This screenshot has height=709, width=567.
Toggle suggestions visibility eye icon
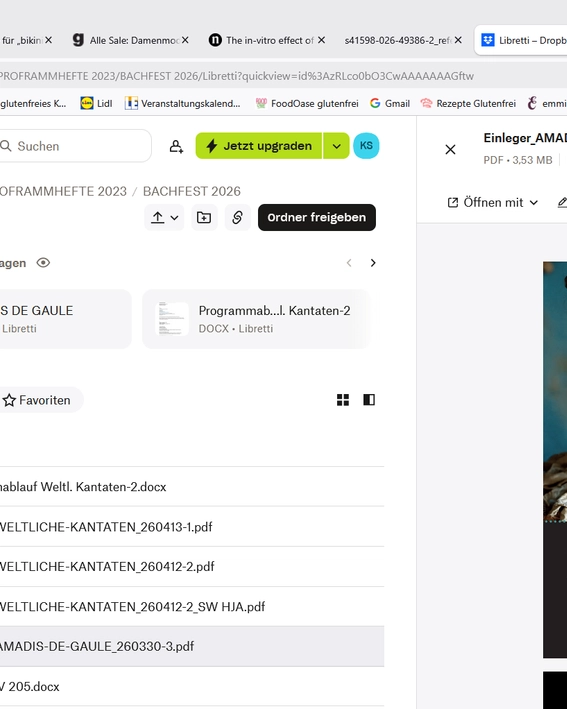tap(43, 263)
